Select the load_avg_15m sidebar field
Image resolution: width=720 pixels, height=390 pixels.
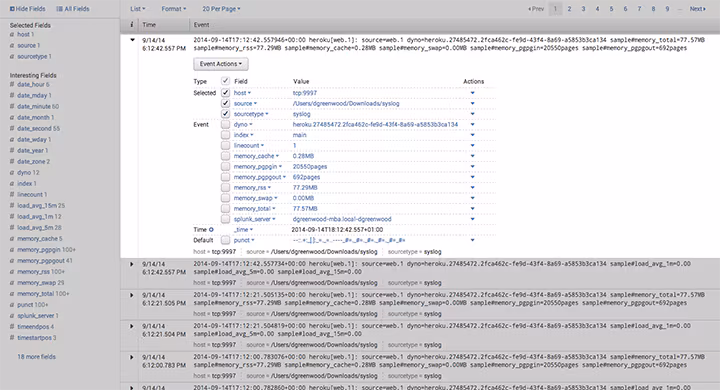click(x=41, y=206)
